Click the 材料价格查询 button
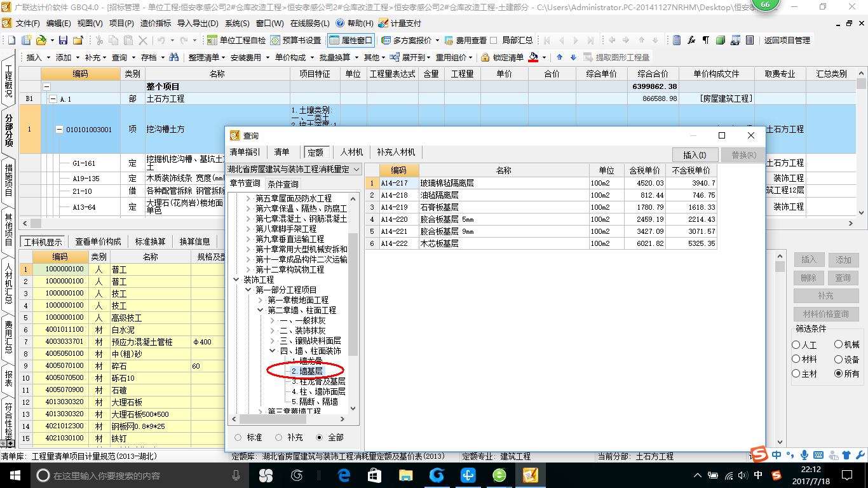 [825, 314]
